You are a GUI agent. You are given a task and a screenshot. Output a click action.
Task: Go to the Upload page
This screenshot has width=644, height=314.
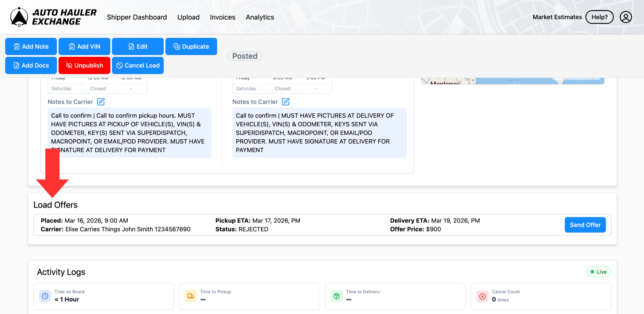(188, 17)
